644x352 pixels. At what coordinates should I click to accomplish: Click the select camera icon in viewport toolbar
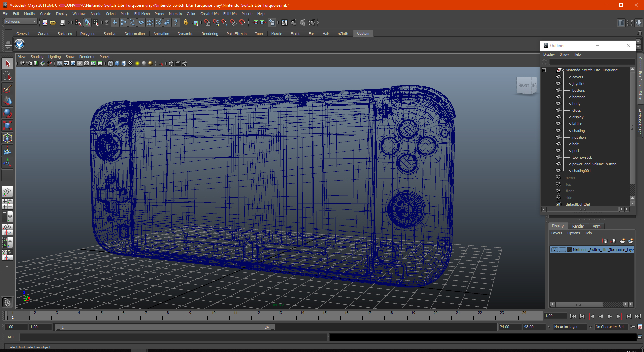coord(22,63)
